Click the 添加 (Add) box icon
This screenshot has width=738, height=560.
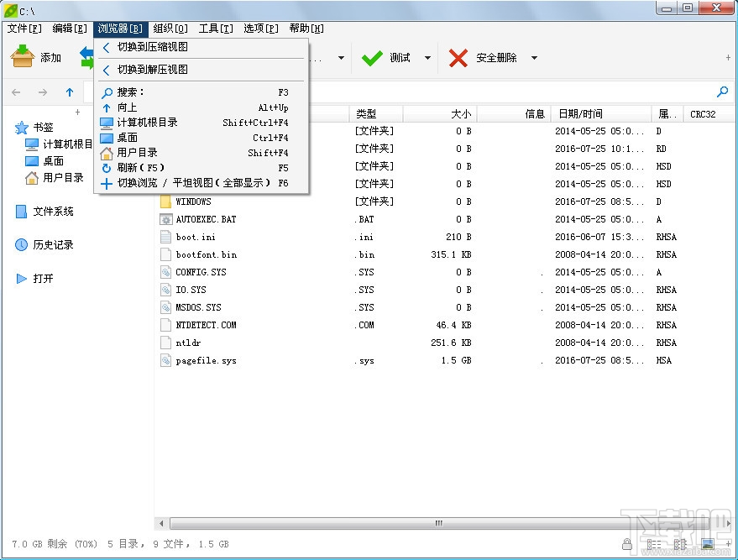pos(23,56)
